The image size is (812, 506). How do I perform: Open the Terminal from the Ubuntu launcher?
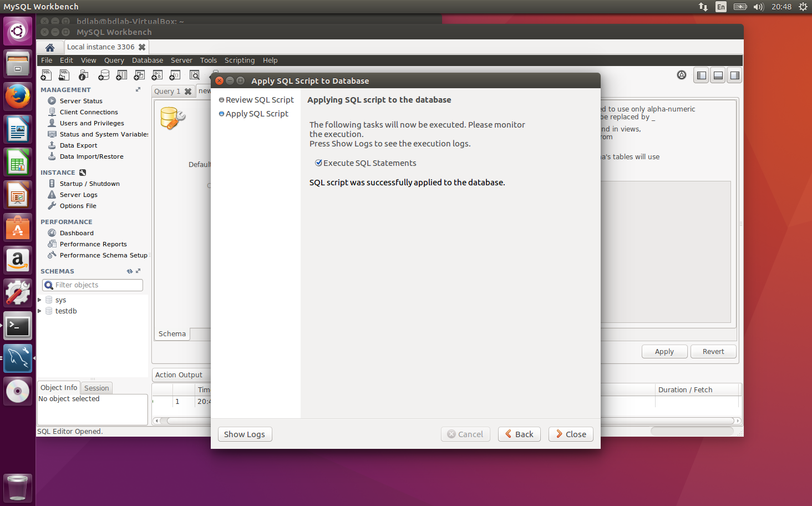[18, 327]
